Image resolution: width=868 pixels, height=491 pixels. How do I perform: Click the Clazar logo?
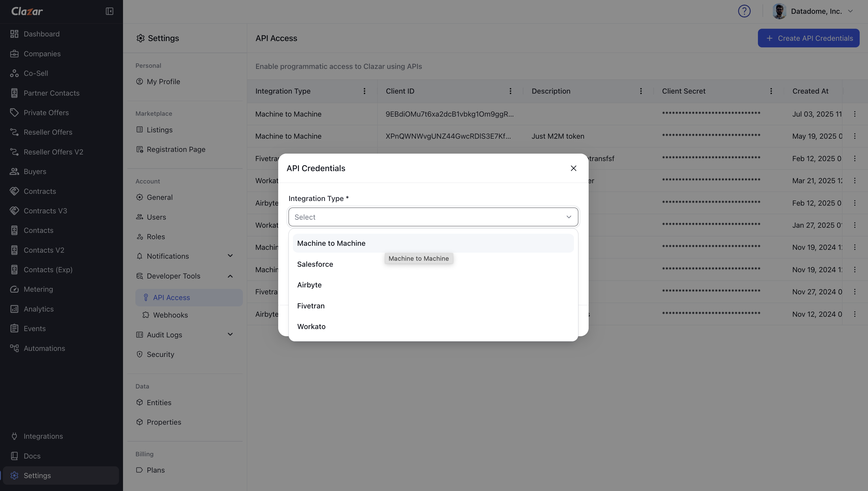tap(27, 11)
